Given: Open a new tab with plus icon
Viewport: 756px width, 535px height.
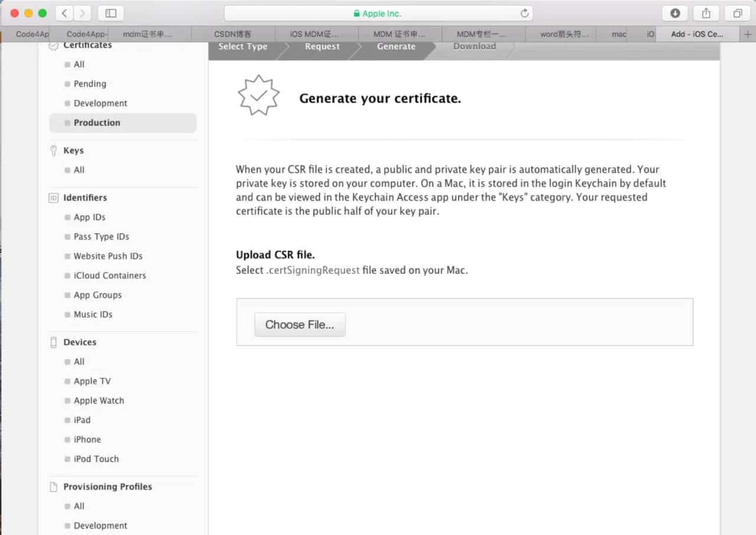Looking at the screenshot, I should pyautogui.click(x=748, y=34).
